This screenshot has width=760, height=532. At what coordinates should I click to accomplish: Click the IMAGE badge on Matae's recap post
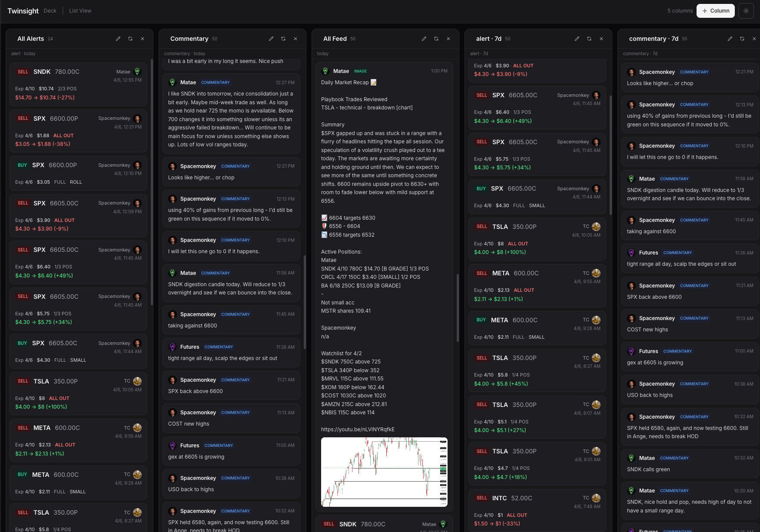tap(361, 71)
